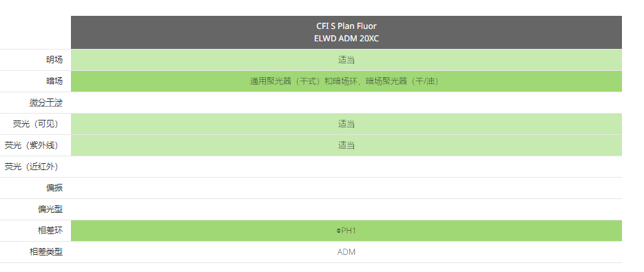Click the 相差环 row label
This screenshot has width=644, height=272.
pos(50,231)
